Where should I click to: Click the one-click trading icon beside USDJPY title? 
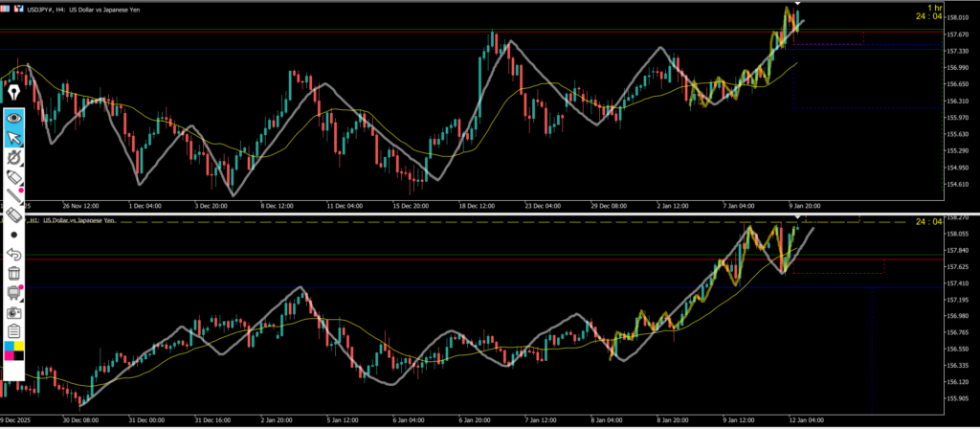coord(7,10)
